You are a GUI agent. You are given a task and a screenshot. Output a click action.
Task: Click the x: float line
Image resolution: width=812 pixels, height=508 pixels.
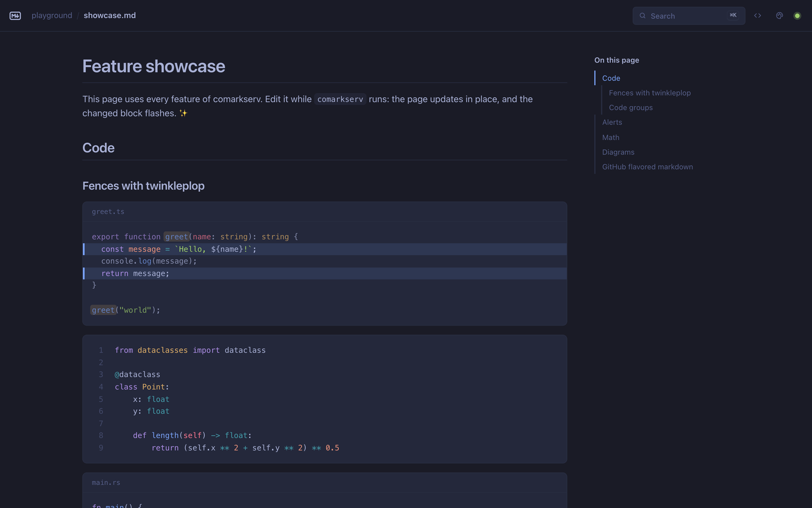click(x=151, y=399)
